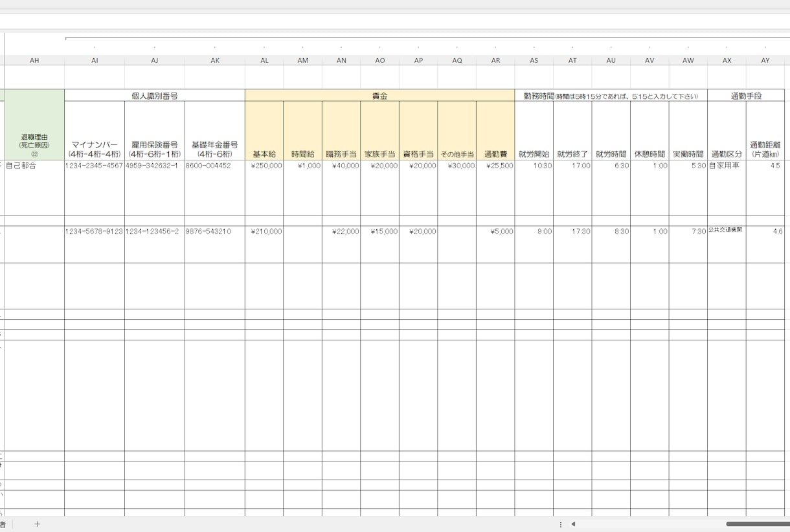
Task: Select the 通勤距離 (片道km) header cell
Action: pyautogui.click(x=765, y=131)
